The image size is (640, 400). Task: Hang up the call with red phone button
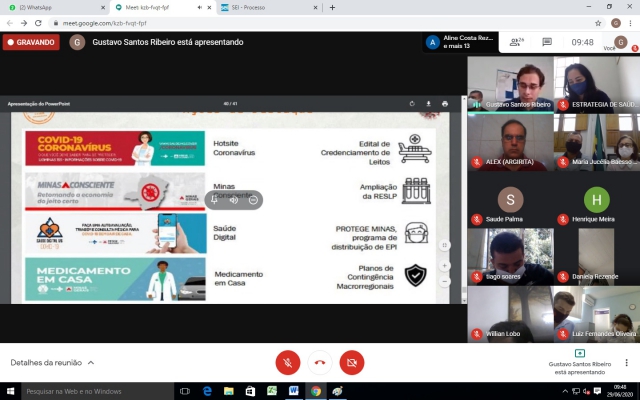[x=320, y=362]
